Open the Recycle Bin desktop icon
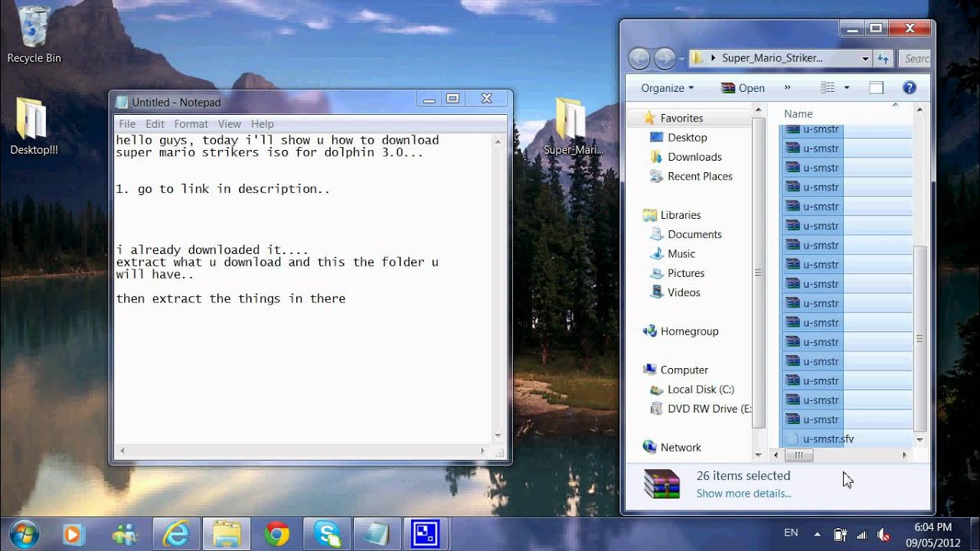 (x=34, y=34)
